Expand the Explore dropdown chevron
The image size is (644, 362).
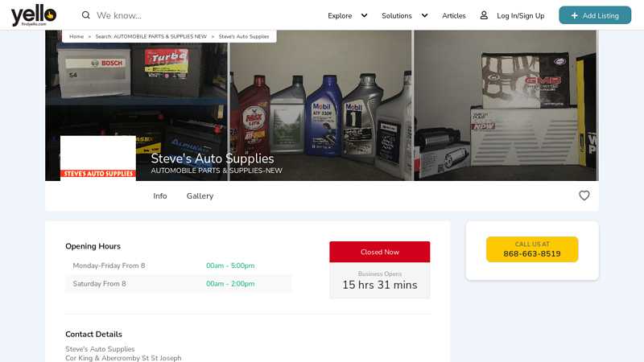364,15
